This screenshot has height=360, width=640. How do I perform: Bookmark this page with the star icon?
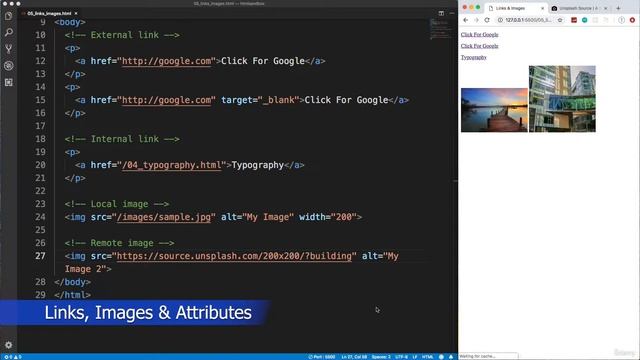click(560, 20)
